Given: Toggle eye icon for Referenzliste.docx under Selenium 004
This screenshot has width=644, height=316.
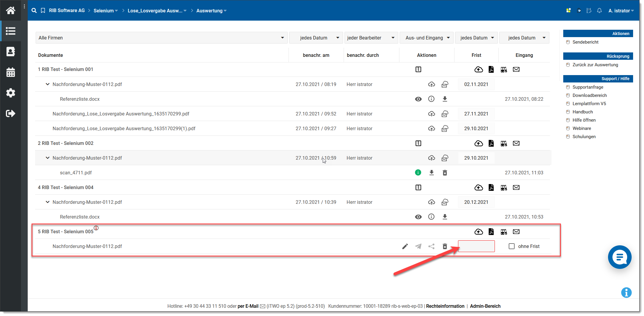Looking at the screenshot, I should pyautogui.click(x=418, y=217).
